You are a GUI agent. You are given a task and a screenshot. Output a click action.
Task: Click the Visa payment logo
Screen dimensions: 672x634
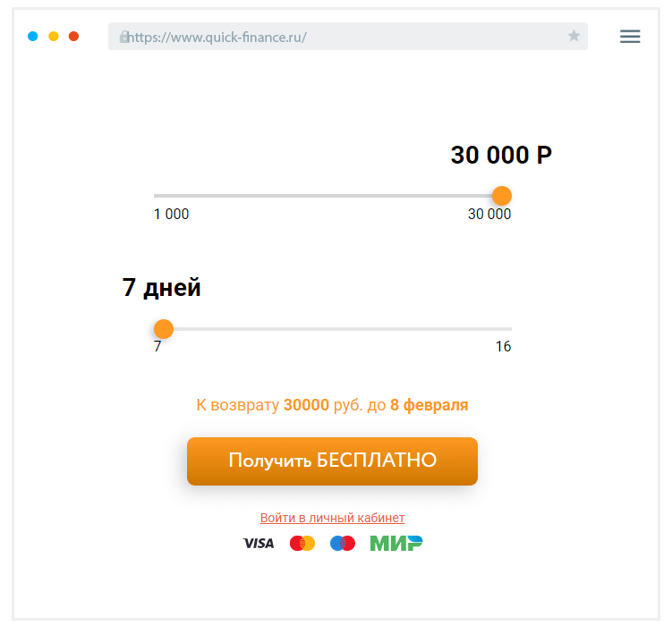[259, 543]
